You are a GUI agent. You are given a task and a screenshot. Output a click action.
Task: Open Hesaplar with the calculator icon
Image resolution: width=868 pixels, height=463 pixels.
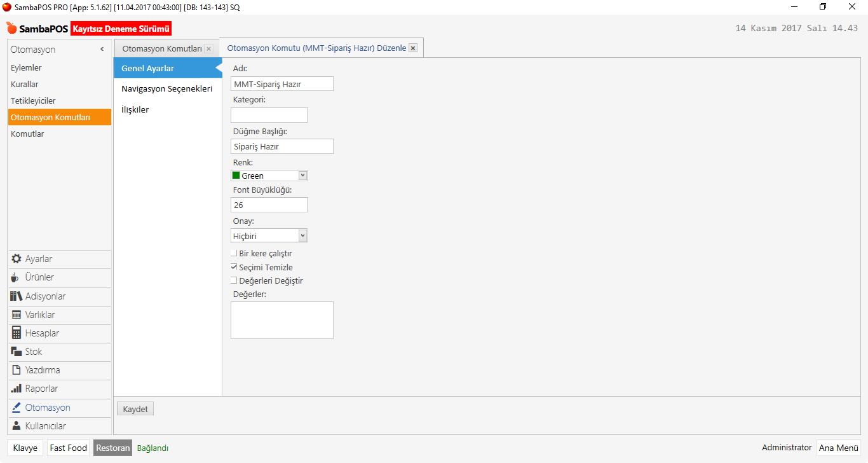(17, 333)
